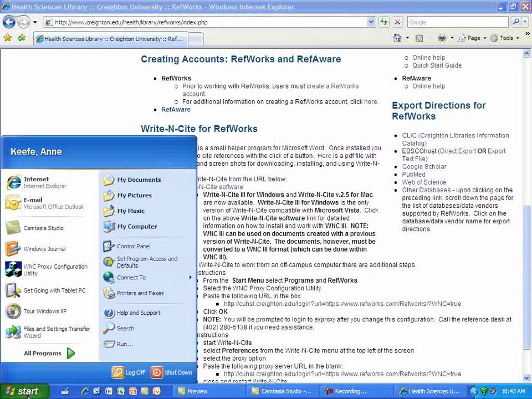Screen dimensions: 532x399
Task: Follow the 'here' link for additional account information
Action: [x=371, y=102]
